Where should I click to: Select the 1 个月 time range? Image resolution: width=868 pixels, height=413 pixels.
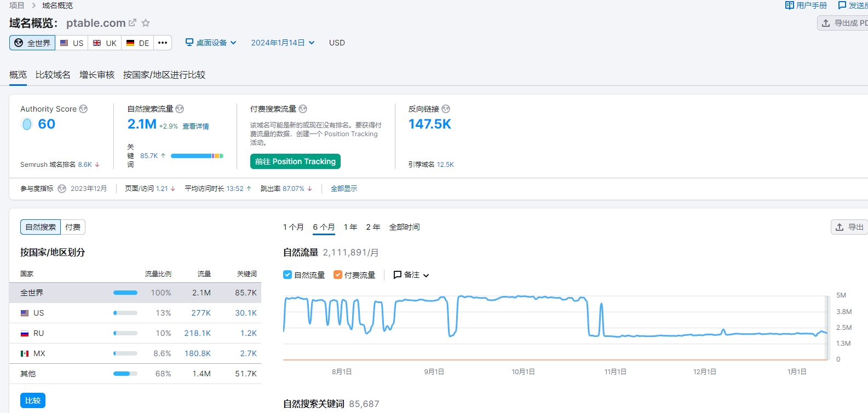point(294,227)
